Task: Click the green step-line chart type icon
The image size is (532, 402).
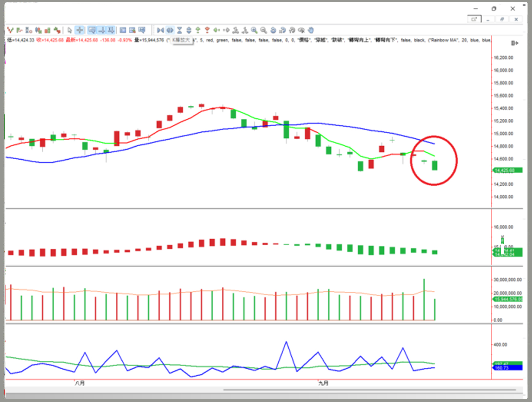Action: pyautogui.click(x=19, y=30)
